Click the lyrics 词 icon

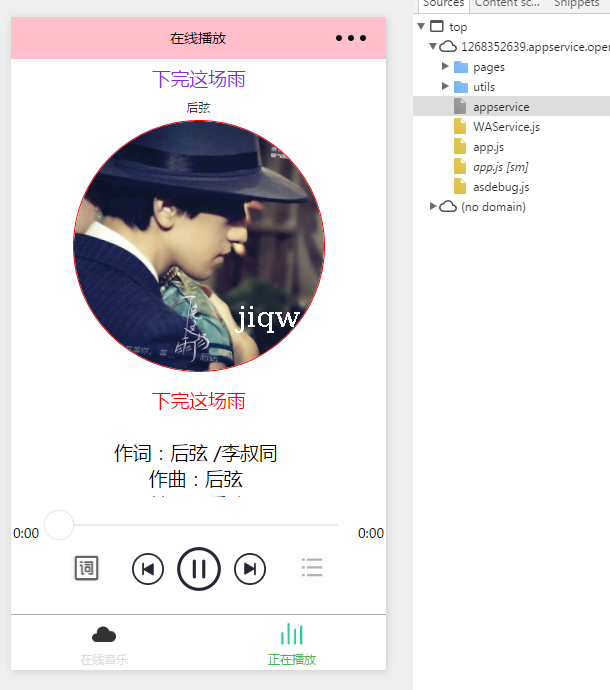pos(87,569)
